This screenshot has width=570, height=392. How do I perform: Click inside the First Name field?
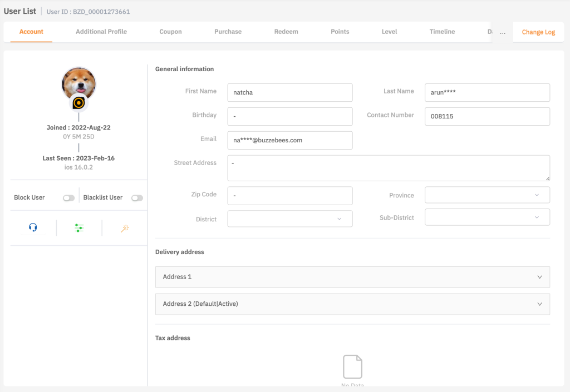[289, 92]
